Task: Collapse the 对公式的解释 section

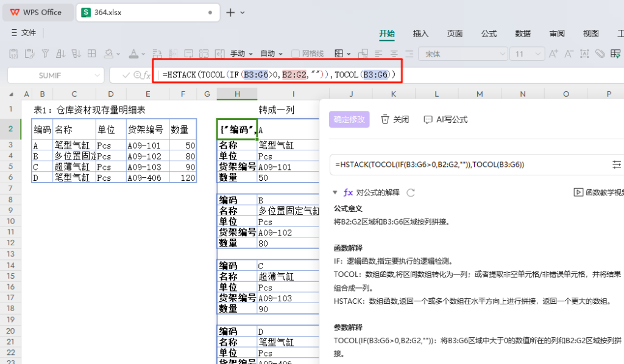Action: pyautogui.click(x=335, y=192)
